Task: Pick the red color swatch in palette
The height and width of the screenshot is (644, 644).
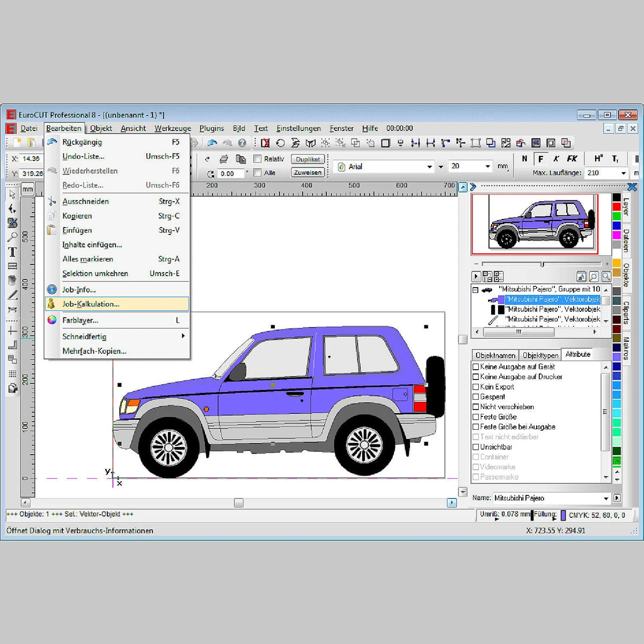Action: click(617, 207)
